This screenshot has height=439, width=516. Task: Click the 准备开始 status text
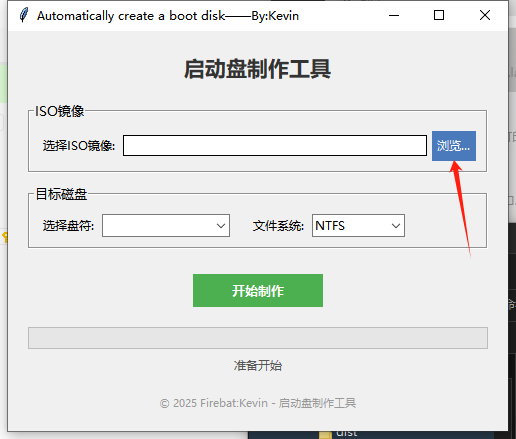point(258,366)
